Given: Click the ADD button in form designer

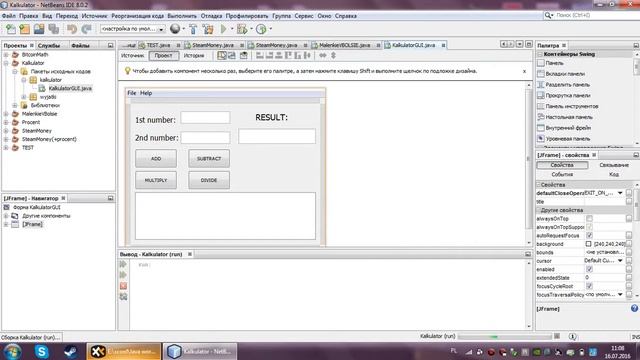Looking at the screenshot, I should 156,158.
